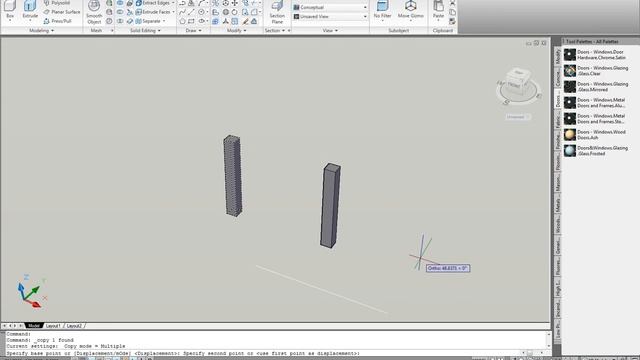The image size is (640, 360).
Task: Click the Move Gizmo button
Action: [411, 10]
